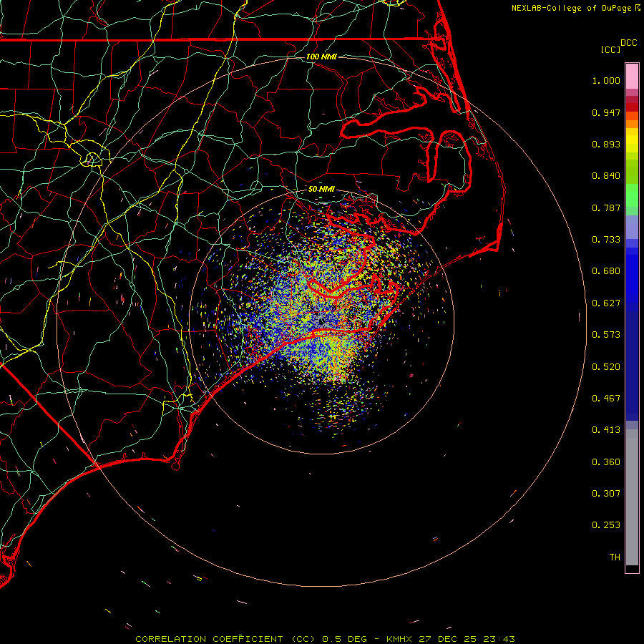644x644 pixels.
Task: Click the 0.360 scale value
Action: pos(606,462)
